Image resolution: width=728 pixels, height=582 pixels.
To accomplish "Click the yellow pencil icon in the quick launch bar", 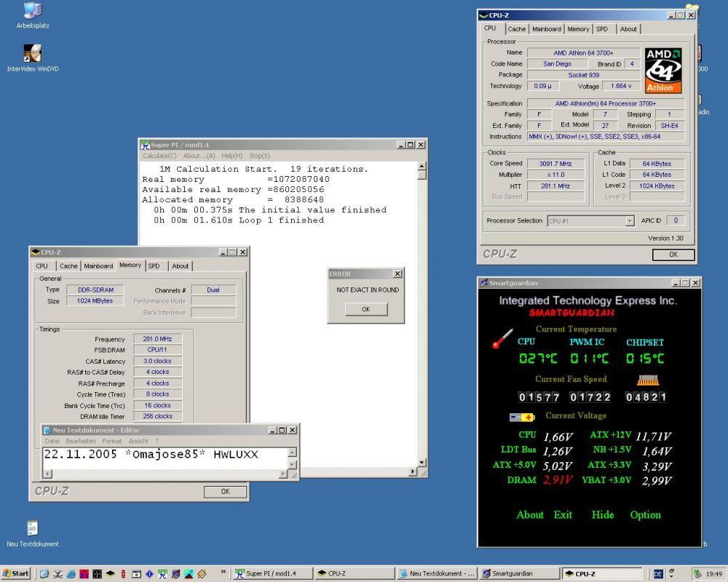I will (x=202, y=574).
